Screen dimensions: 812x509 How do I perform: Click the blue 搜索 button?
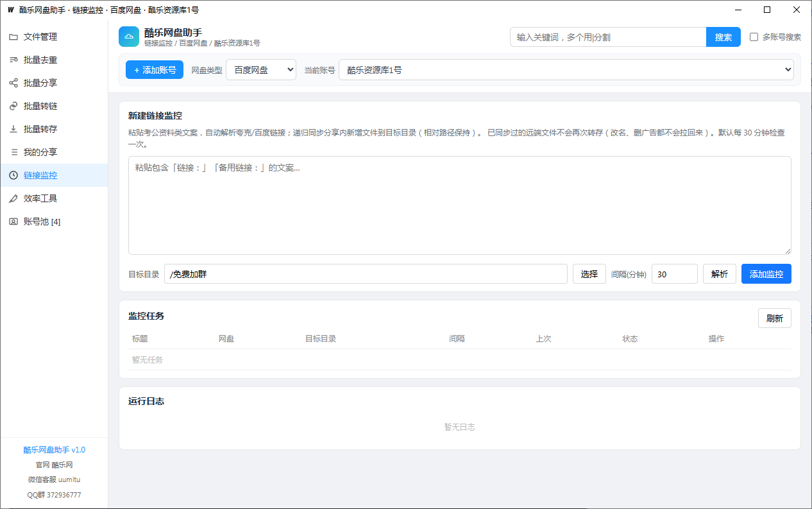tap(723, 37)
